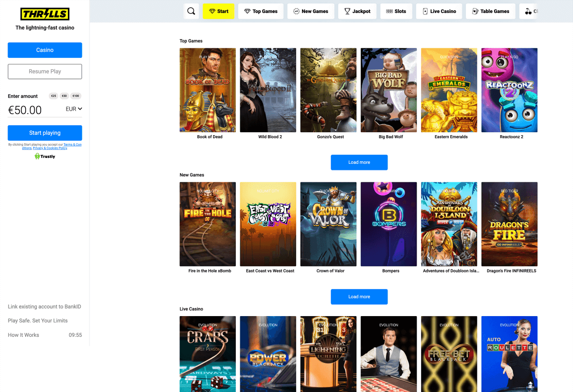Open the Book of Dead game

pyautogui.click(x=208, y=90)
